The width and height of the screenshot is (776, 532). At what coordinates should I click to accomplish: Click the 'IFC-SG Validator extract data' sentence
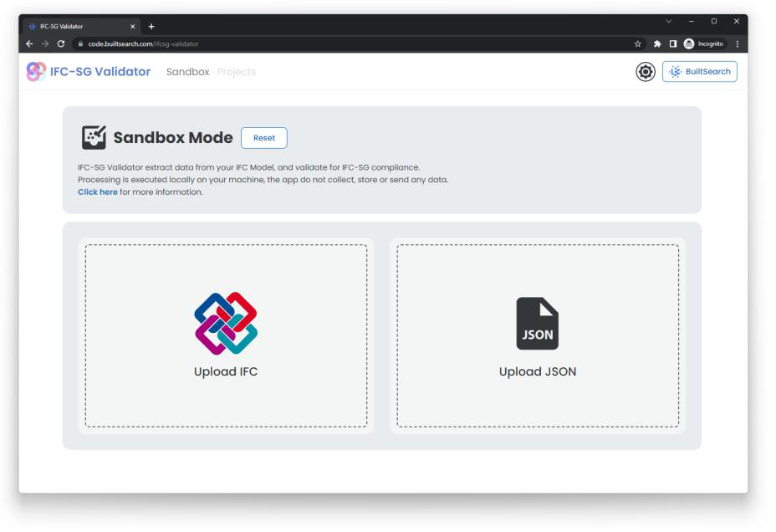click(x=249, y=167)
